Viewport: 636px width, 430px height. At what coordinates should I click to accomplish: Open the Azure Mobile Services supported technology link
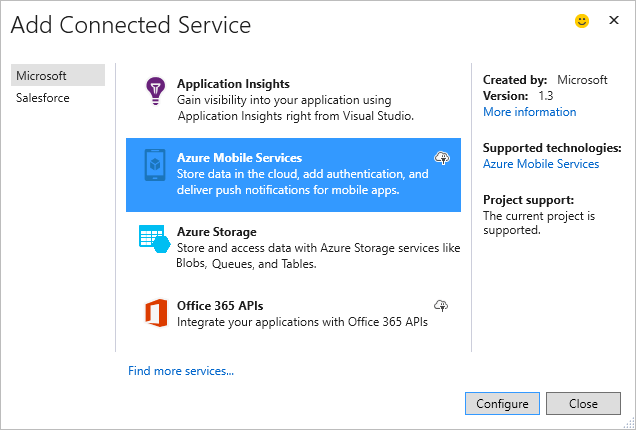[541, 164]
